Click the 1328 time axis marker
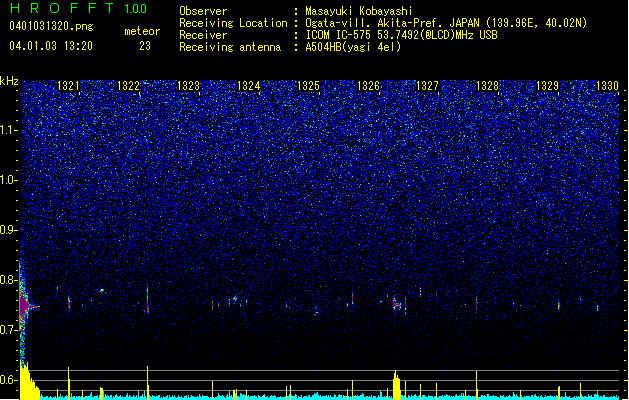 tap(487, 86)
